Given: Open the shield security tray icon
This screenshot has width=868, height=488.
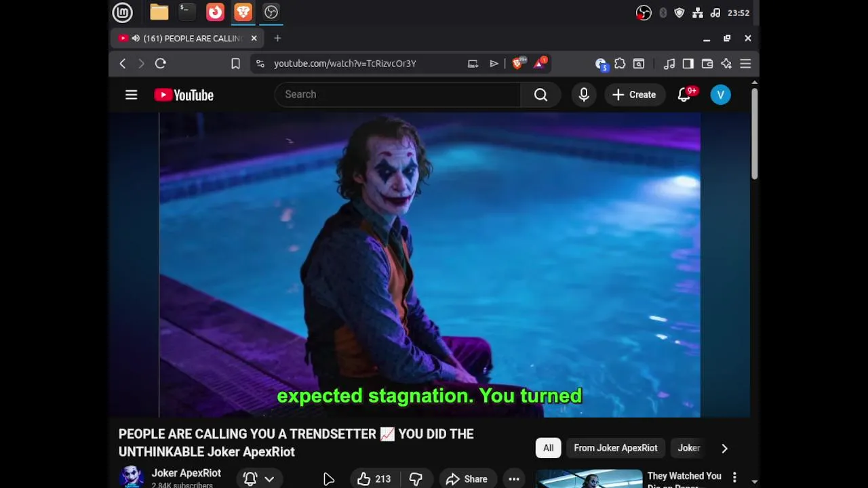Looking at the screenshot, I should (x=679, y=13).
